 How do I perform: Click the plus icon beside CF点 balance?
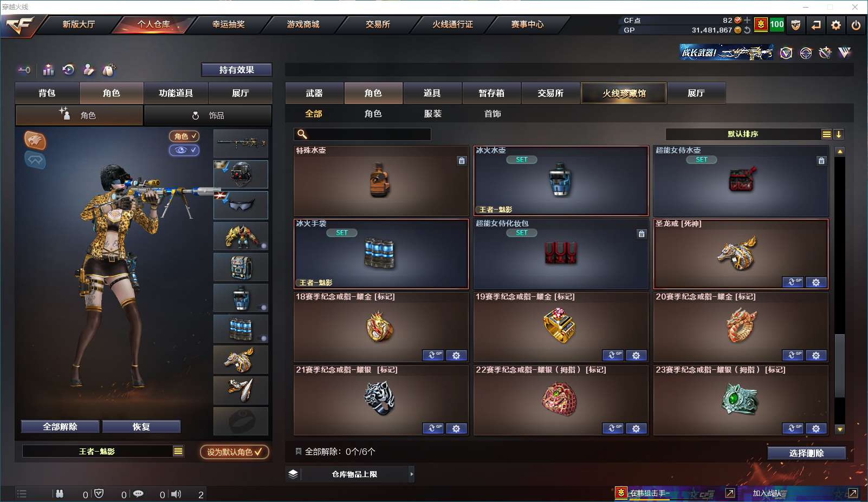click(747, 20)
